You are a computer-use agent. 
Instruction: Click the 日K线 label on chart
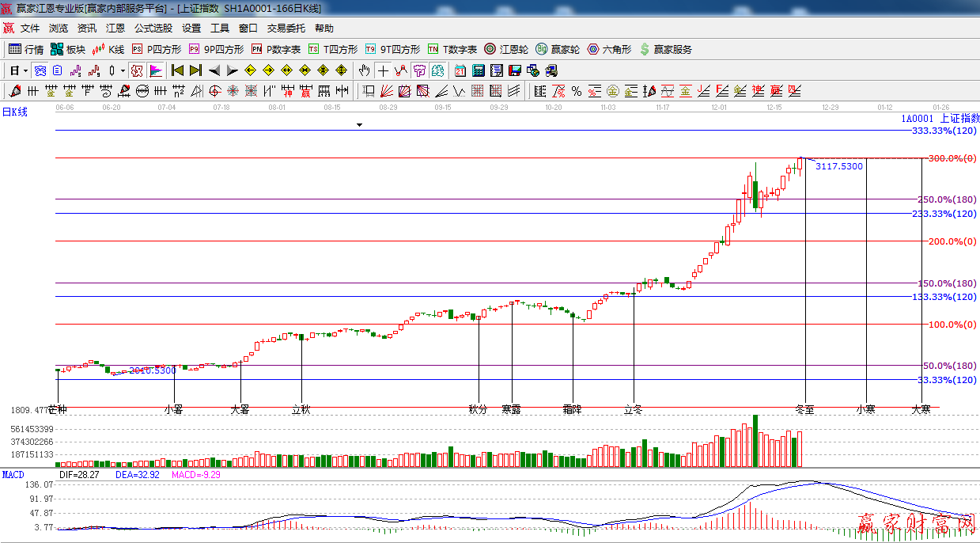click(x=14, y=112)
